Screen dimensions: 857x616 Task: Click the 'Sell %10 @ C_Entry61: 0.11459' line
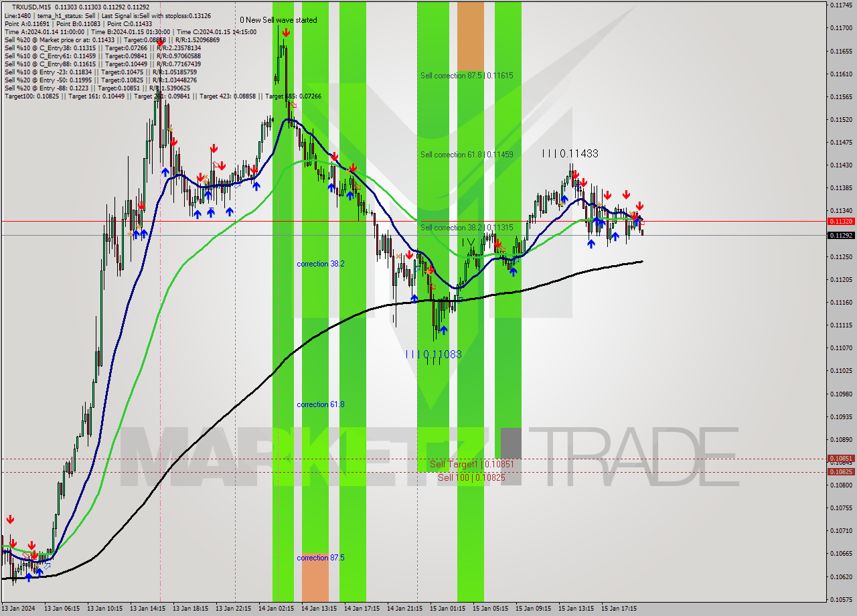102,56
